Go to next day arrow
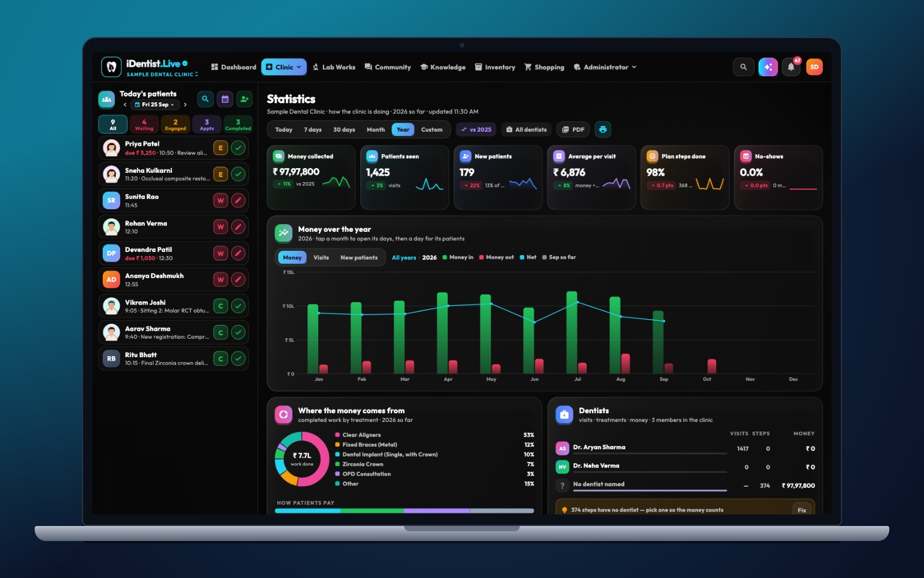The image size is (924, 578). coord(185,105)
